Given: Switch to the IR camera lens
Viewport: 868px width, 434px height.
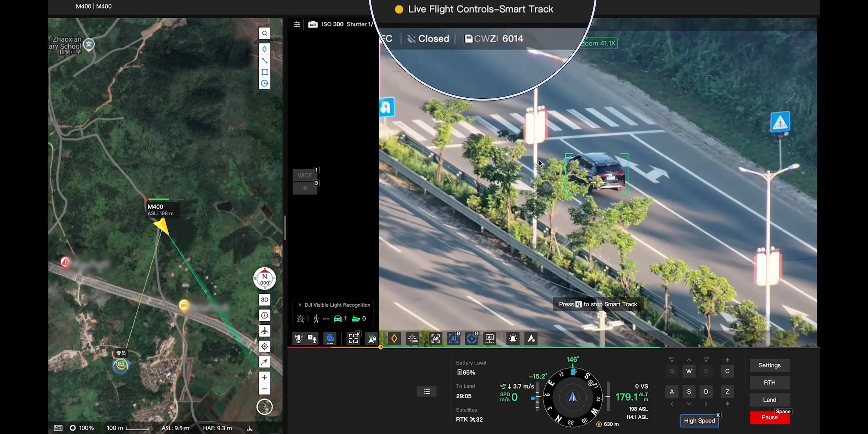Looking at the screenshot, I should [305, 188].
